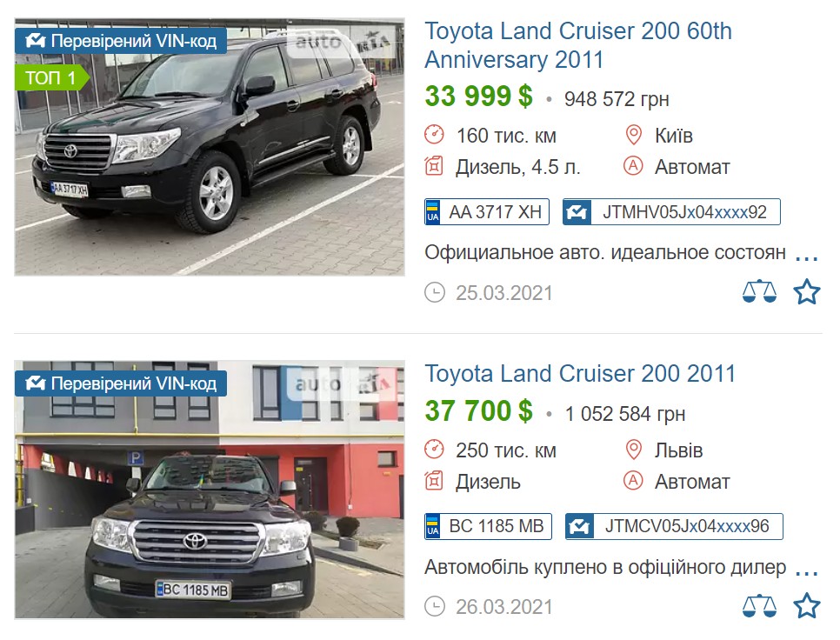Click license plate AA 3717 XH badge

click(487, 212)
